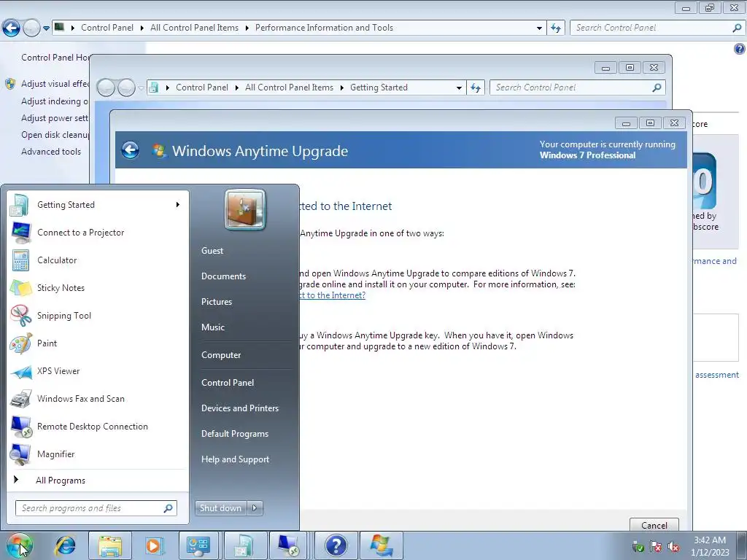Expand the arrow before Getting Started breadcrumb

(341, 87)
